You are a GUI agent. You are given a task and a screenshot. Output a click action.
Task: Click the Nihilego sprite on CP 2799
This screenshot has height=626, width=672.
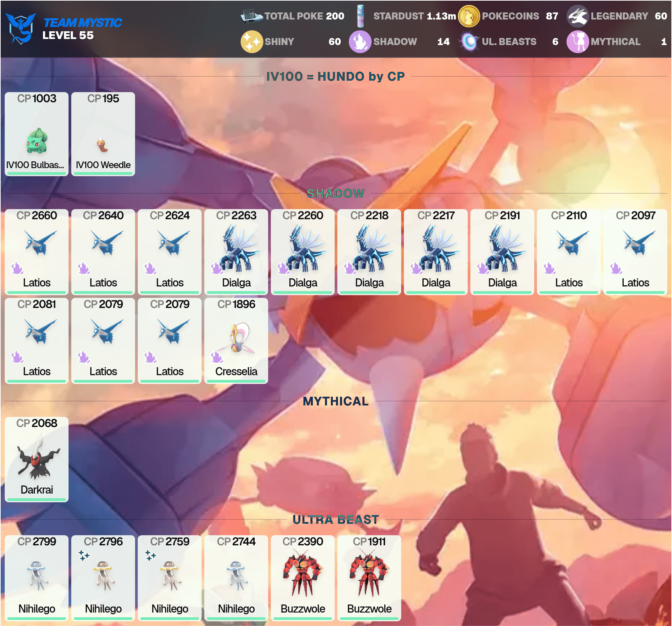[x=37, y=576]
